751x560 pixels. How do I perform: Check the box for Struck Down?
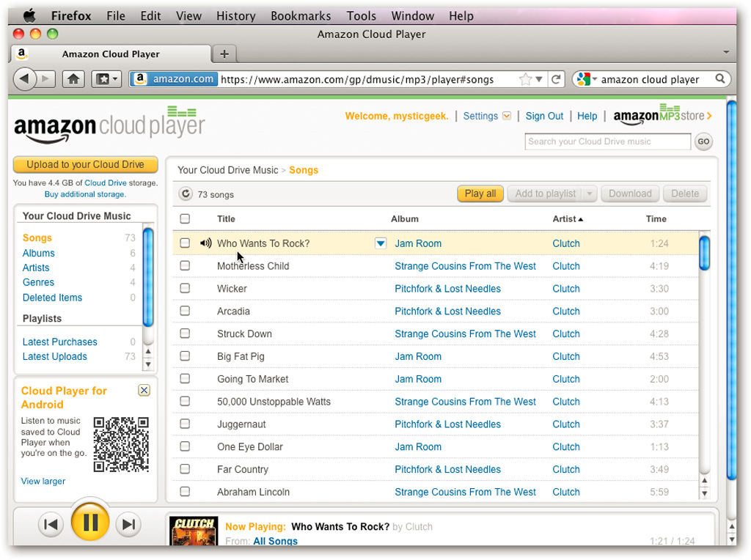(185, 333)
